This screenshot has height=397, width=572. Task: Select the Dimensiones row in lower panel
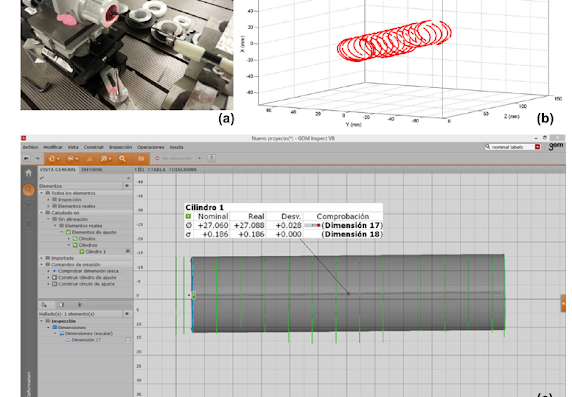72,327
